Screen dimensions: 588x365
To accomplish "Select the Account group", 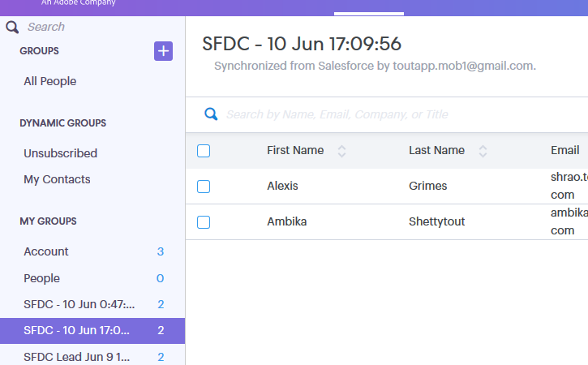I will coord(92,251).
